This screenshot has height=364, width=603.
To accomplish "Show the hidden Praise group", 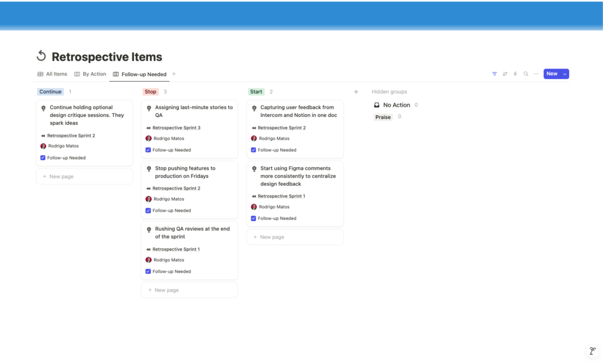I will pos(383,117).
